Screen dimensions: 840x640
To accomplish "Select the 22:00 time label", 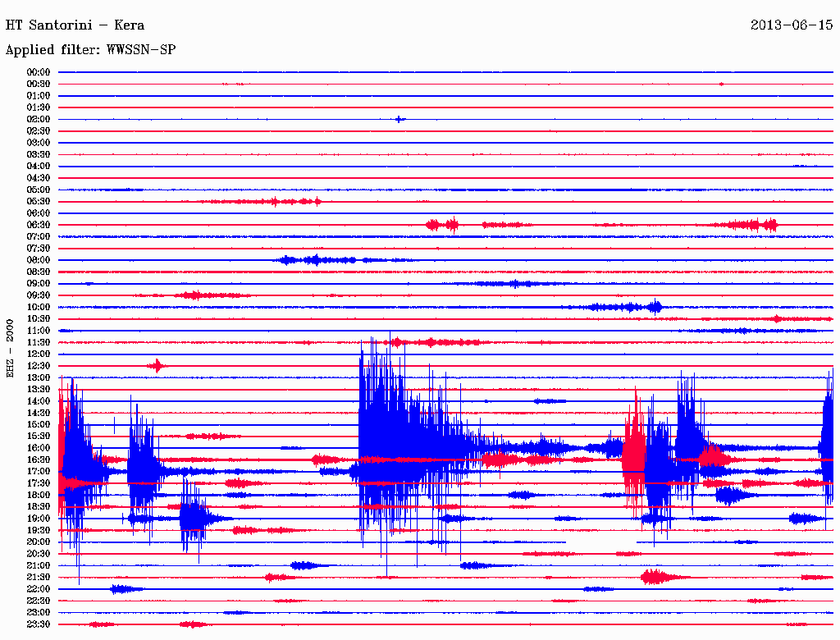I will (39, 589).
